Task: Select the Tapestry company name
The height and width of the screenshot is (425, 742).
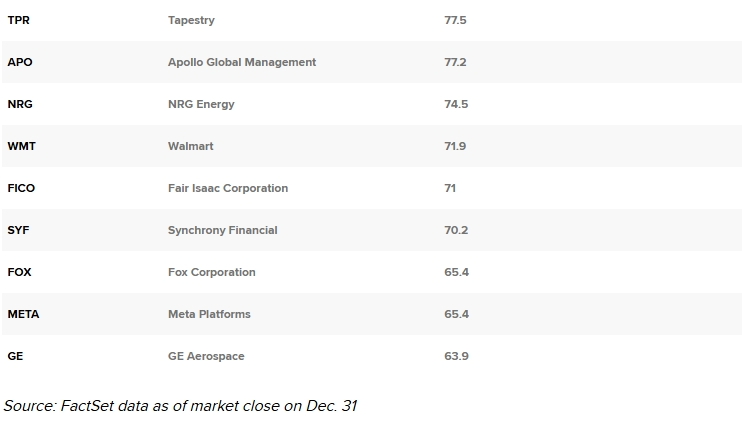Action: pyautogui.click(x=191, y=20)
